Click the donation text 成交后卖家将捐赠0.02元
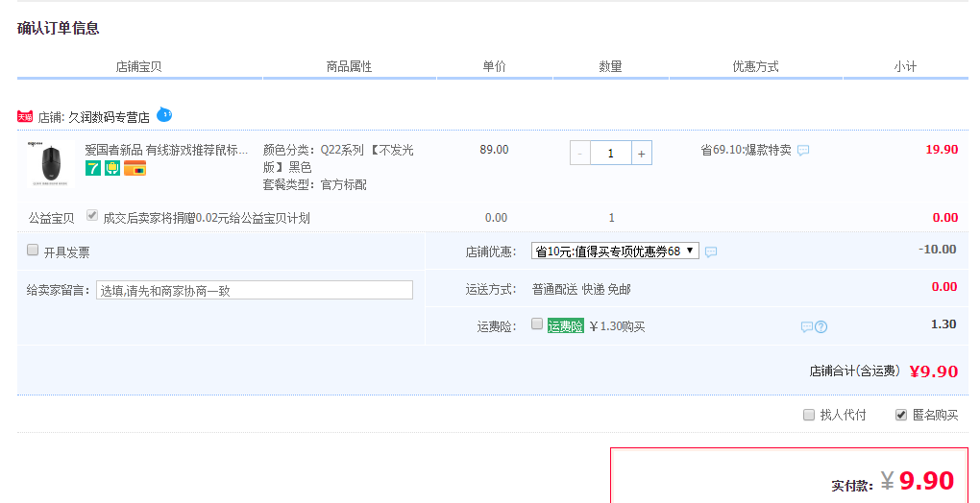Viewport: 980px width, 503px height. [x=207, y=219]
